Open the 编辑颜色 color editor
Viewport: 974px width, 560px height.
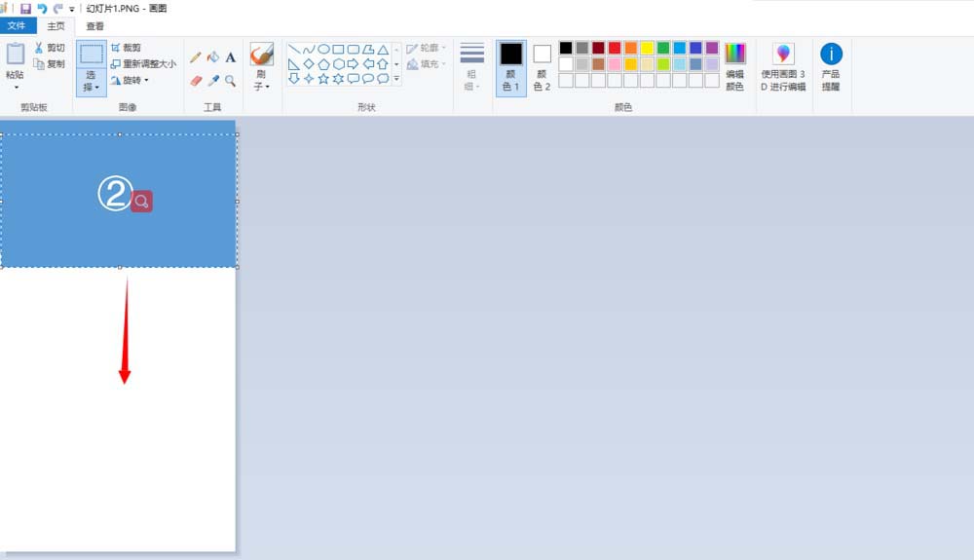click(734, 67)
